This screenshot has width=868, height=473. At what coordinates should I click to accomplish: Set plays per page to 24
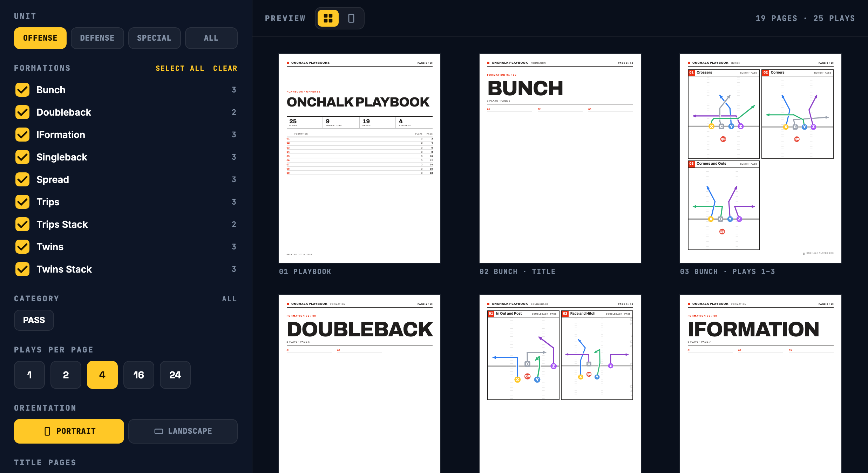pos(175,375)
